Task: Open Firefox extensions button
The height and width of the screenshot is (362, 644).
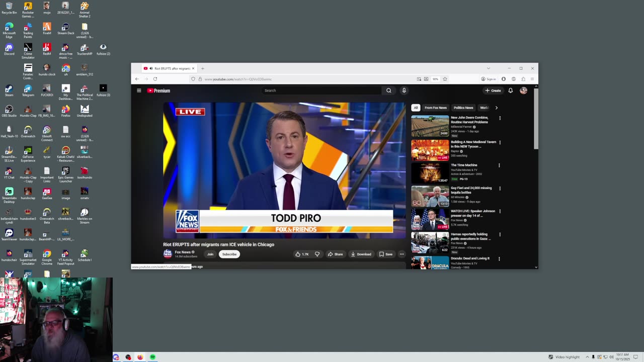Action: 523,79
